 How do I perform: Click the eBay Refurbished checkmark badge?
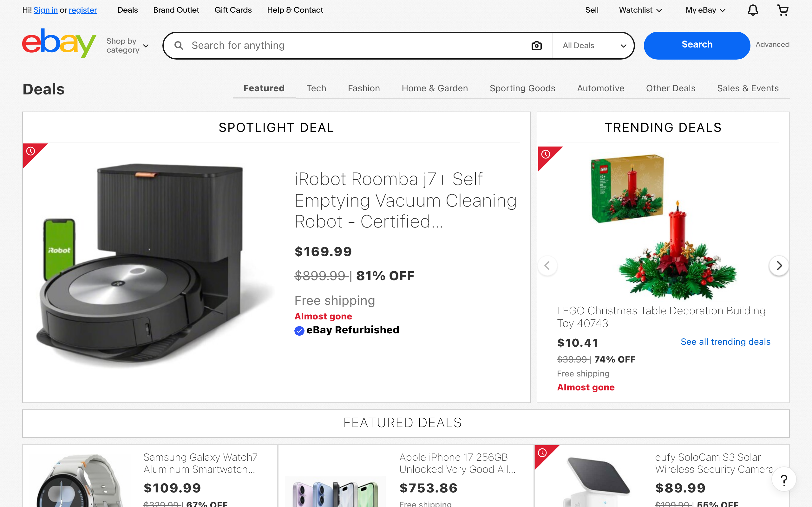coord(299,331)
